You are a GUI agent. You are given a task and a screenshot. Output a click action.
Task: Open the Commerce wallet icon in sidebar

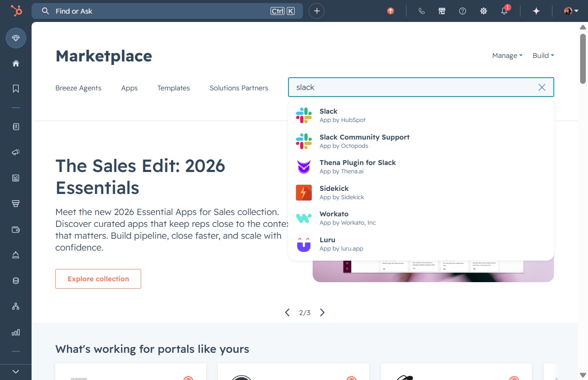[x=16, y=229]
